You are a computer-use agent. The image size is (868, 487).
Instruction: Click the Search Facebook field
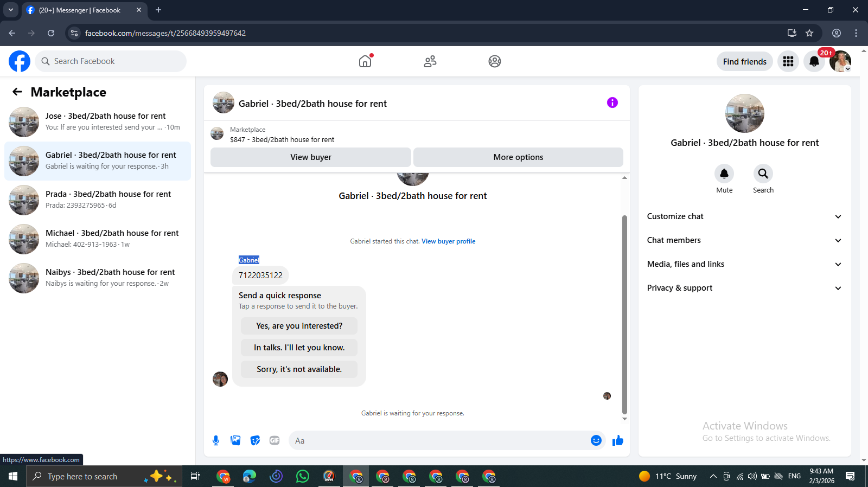tap(111, 61)
